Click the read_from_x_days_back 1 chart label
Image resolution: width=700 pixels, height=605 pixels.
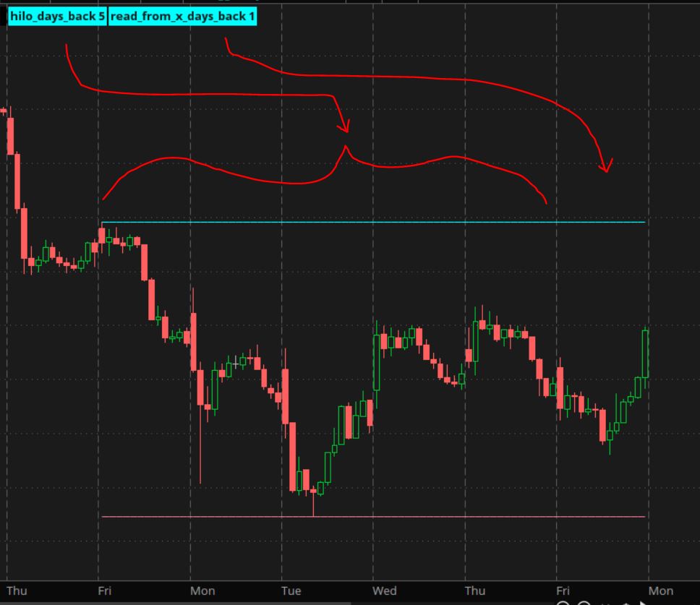182,17
